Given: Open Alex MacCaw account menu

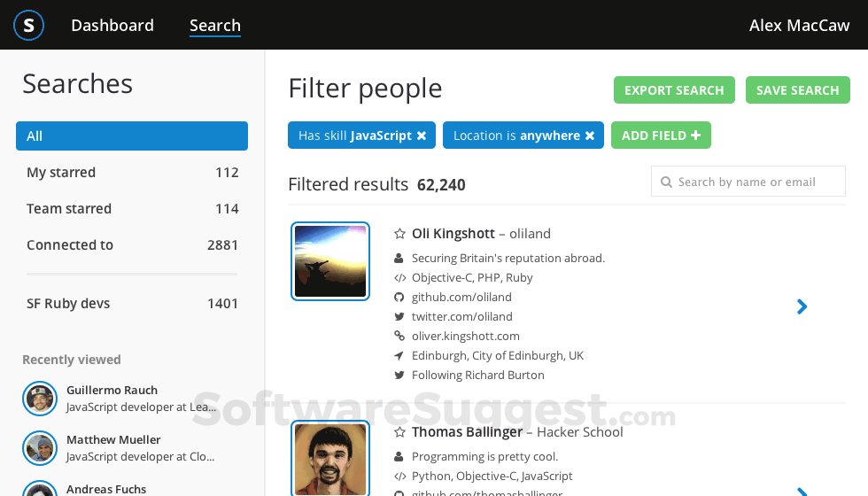Looking at the screenshot, I should pyautogui.click(x=800, y=26).
